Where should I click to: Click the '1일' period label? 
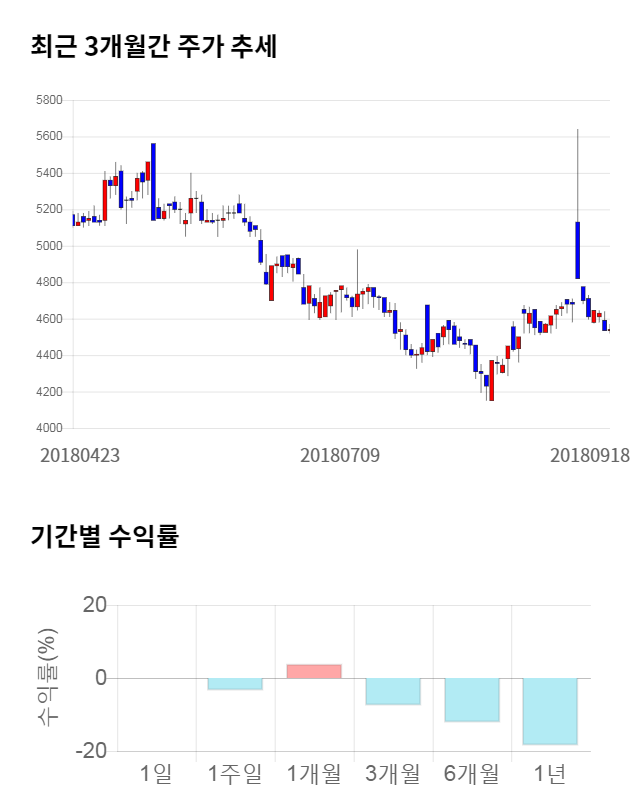coord(156,773)
